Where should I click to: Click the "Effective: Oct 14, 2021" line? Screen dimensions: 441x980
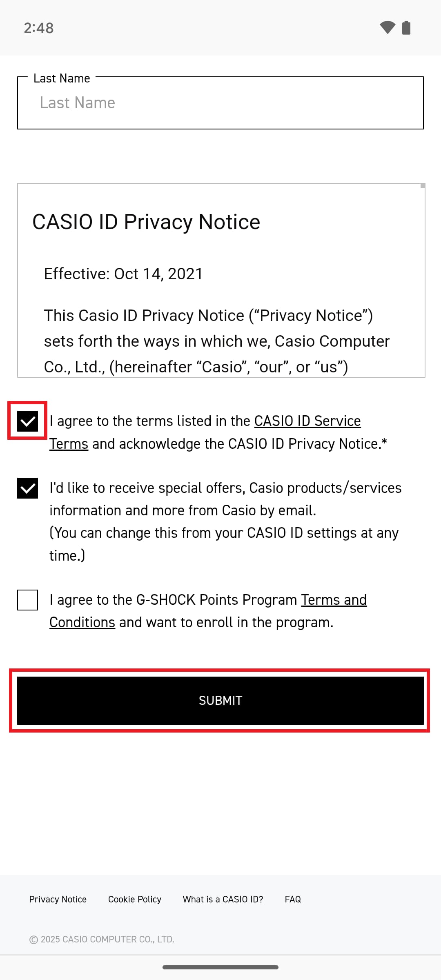[123, 274]
